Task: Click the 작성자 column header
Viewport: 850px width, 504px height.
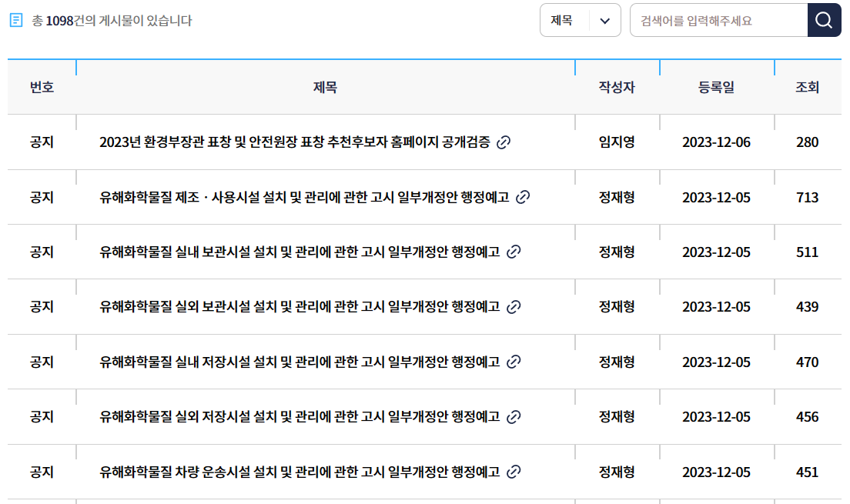Action: [x=617, y=87]
